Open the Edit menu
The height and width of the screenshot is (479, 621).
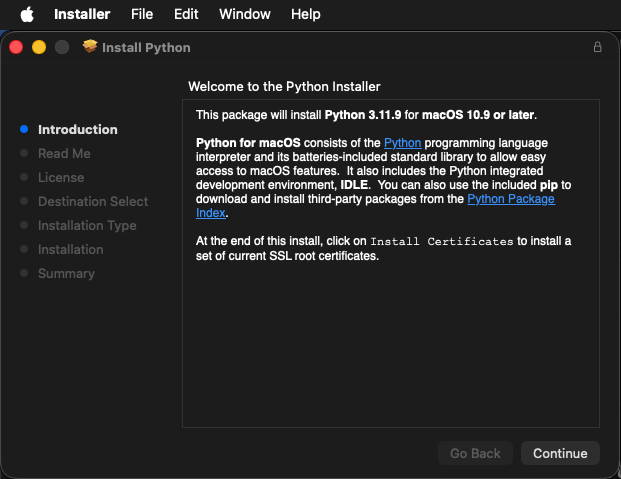click(x=186, y=14)
